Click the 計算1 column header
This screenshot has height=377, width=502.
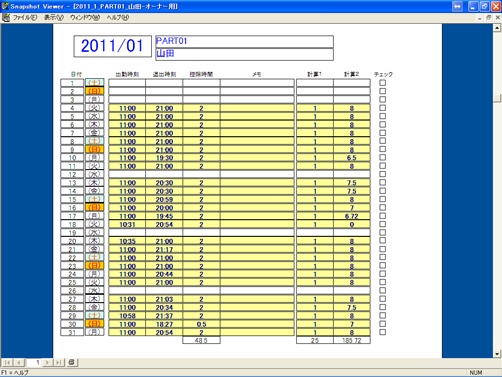[x=314, y=74]
